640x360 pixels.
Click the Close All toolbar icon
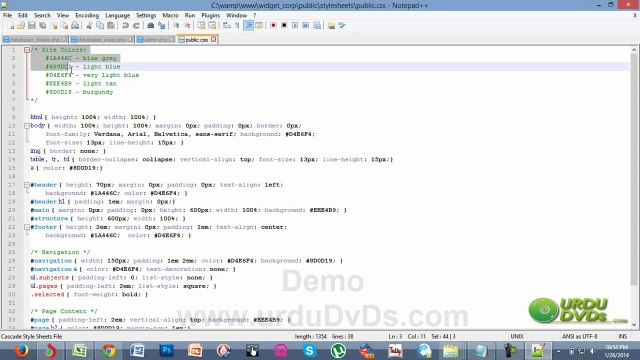(x=64, y=26)
